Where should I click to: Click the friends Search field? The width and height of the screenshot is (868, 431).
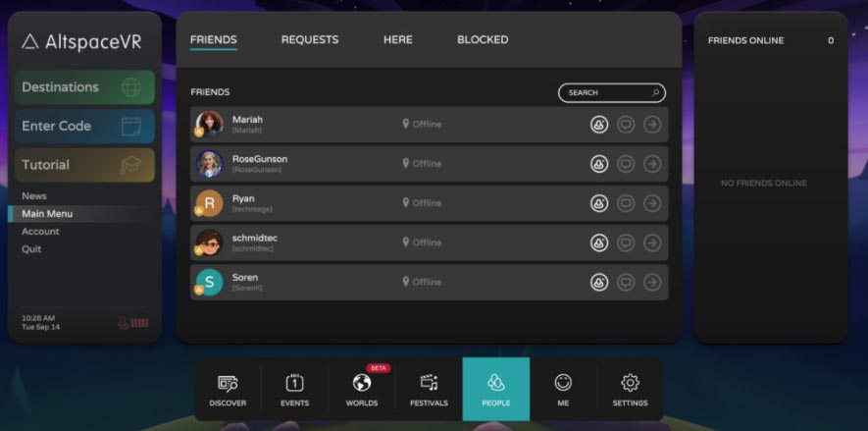606,93
